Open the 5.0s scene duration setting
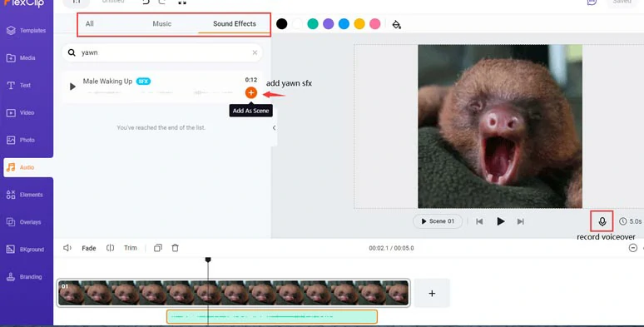The height and width of the screenshot is (327, 644). (630, 221)
